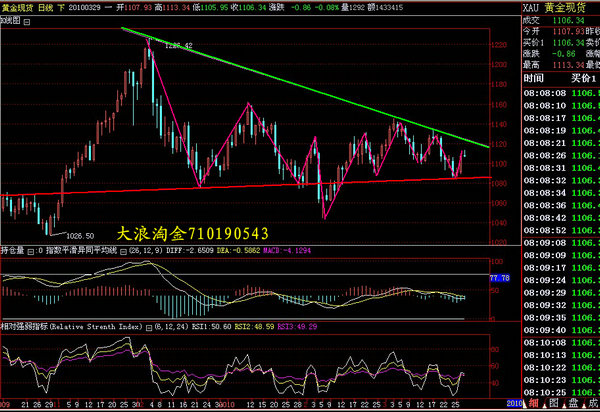600x412 pixels.
Task: Select the 08:08:21 tick row
Action: 561,143
